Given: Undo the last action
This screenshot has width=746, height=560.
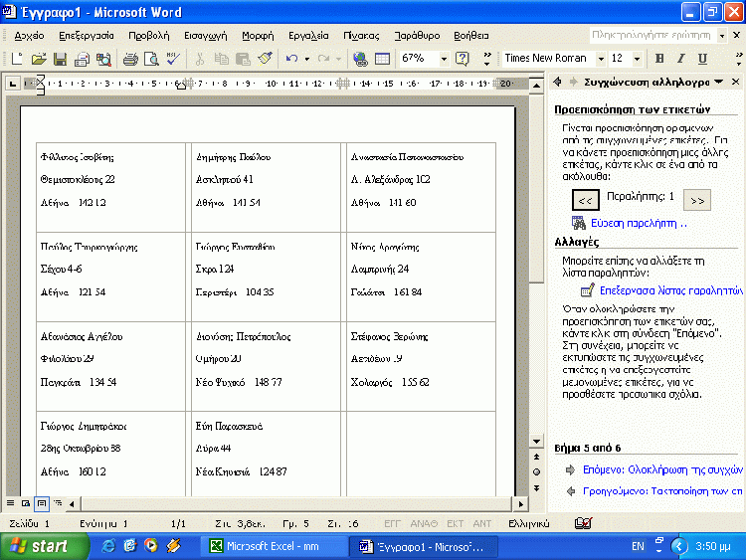Looking at the screenshot, I should [291, 59].
